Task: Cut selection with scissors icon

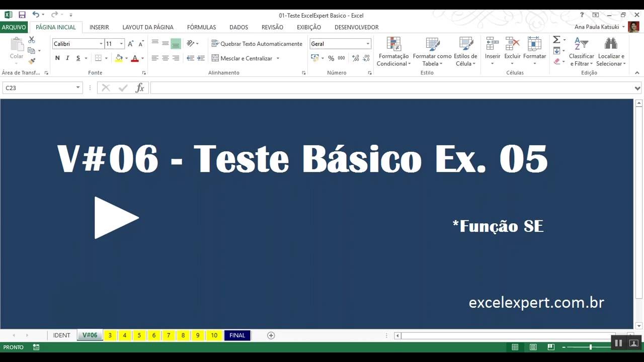Action: pos(32,40)
